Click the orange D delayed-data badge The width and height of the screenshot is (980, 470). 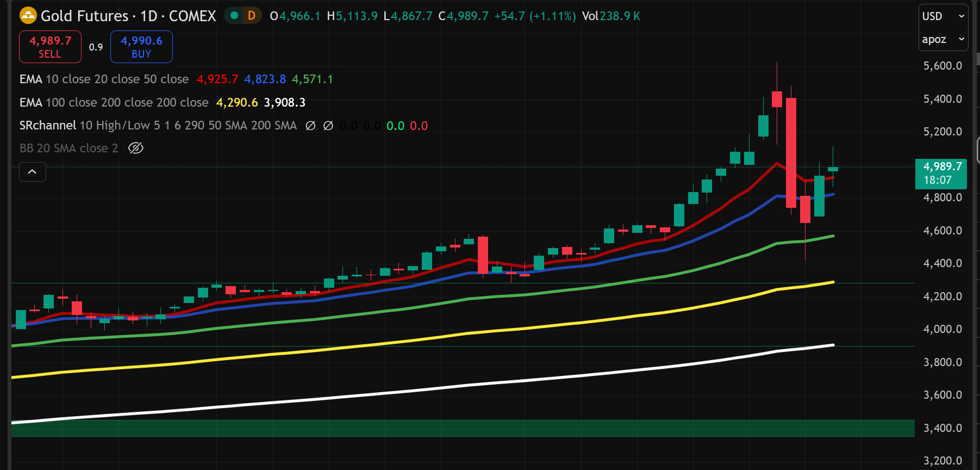[x=252, y=16]
